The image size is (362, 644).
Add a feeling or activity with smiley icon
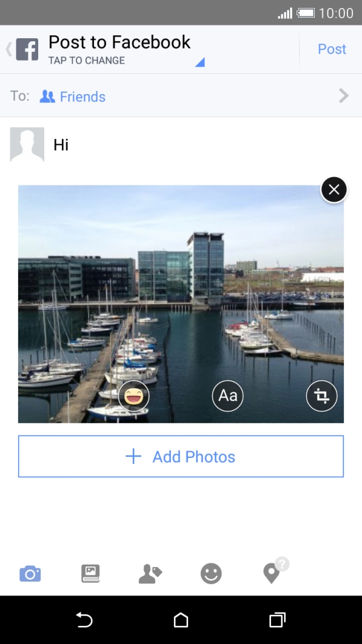coord(211,573)
